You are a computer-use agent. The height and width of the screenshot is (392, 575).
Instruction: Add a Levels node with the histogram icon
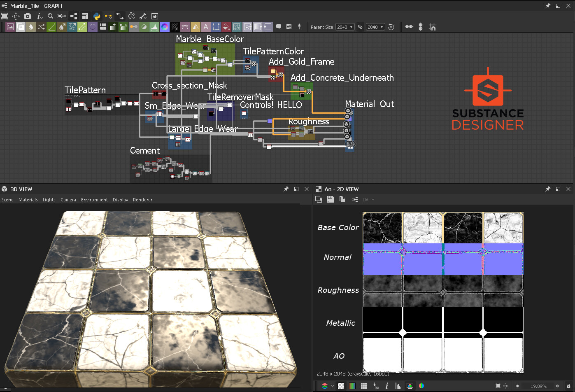[154, 27]
